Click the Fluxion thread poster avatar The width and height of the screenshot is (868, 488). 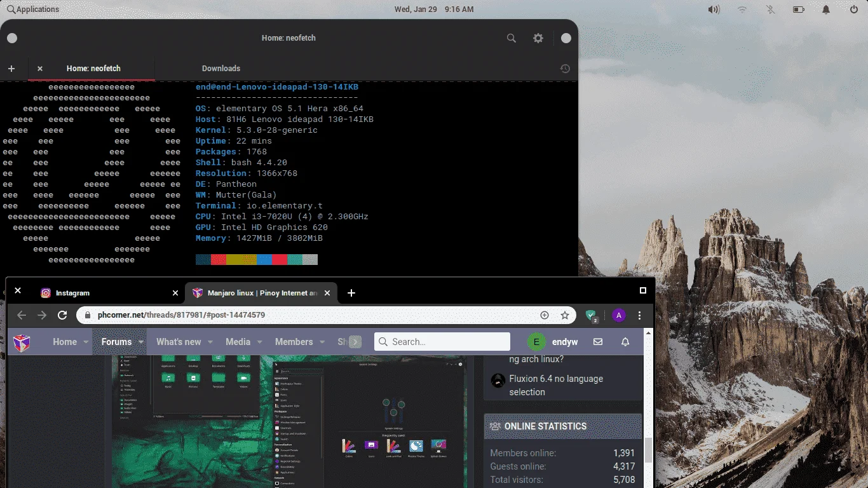pos(498,381)
